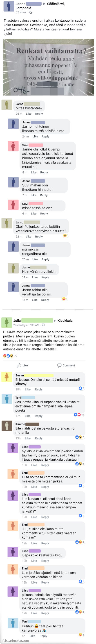Open Julia's green profile avatar
The image size is (96, 644).
pos(7,322)
